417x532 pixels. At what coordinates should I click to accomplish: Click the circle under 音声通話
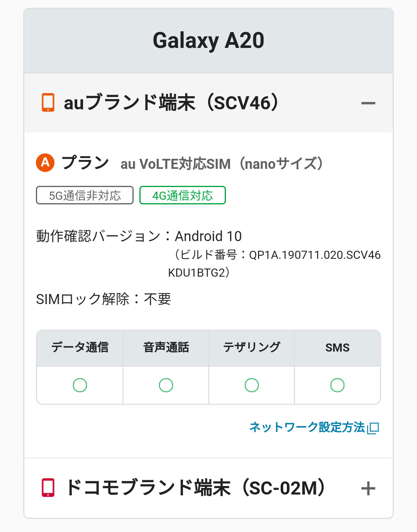[166, 385]
